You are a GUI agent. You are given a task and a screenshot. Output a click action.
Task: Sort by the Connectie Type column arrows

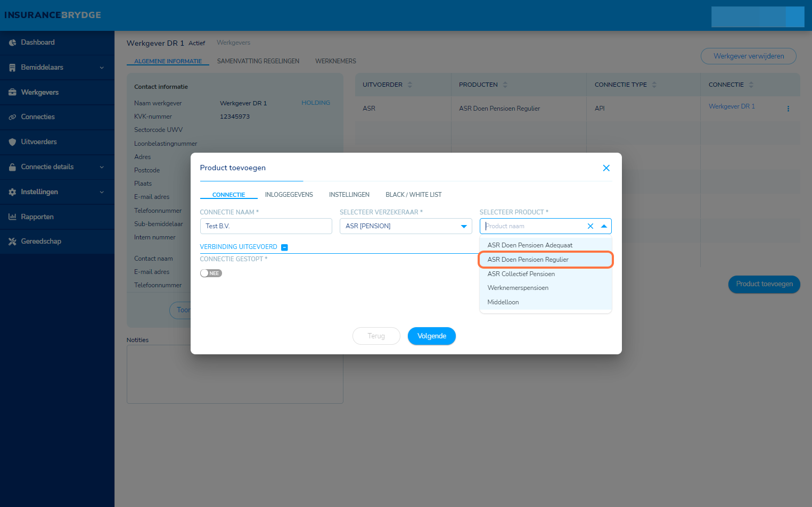[x=654, y=85]
